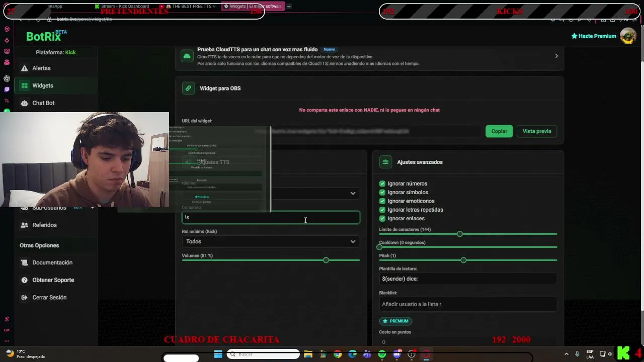Toggle Ignorar enlaces checkbox

[382, 219]
